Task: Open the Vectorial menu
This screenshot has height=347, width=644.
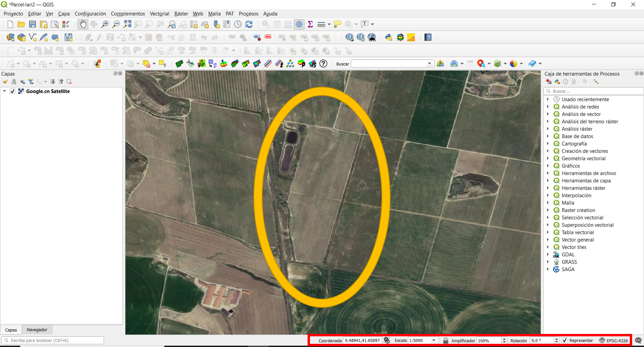Action: (x=159, y=13)
